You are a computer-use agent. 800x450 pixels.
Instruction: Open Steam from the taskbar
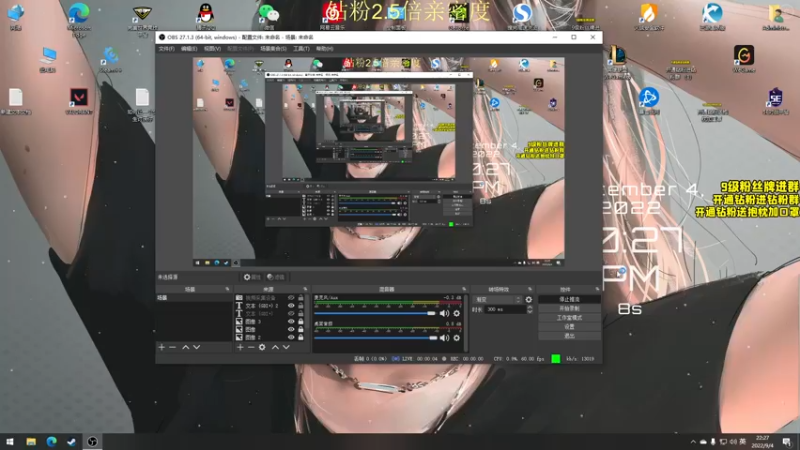pyautogui.click(x=71, y=442)
